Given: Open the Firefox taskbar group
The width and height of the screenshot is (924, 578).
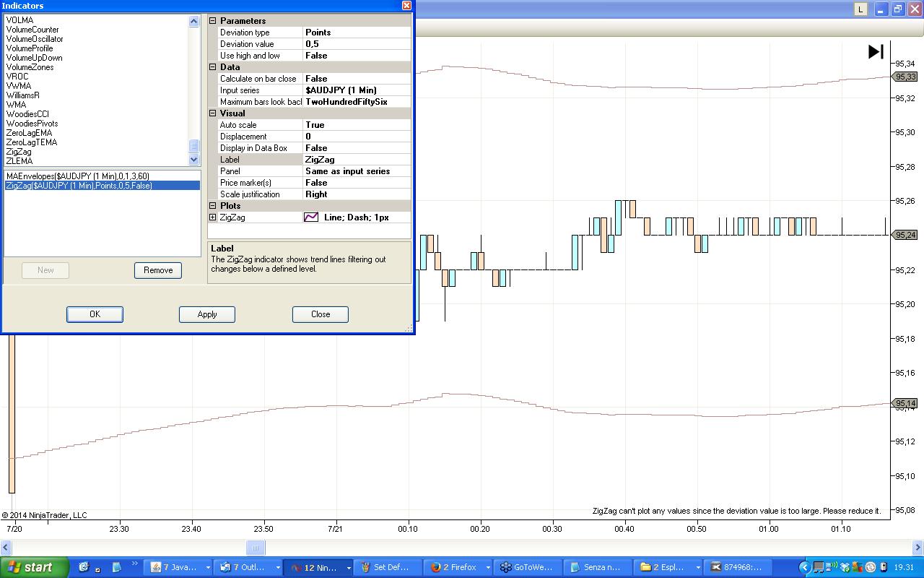Looking at the screenshot, I should (x=457, y=567).
